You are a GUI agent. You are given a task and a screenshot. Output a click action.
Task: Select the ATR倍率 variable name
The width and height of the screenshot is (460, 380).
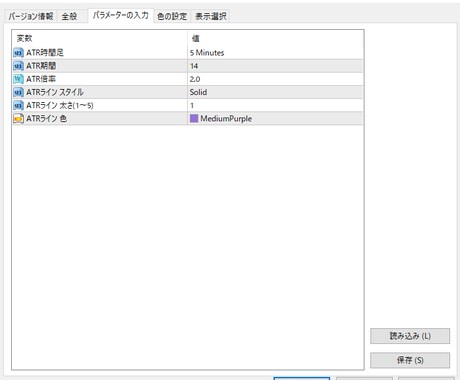click(41, 79)
